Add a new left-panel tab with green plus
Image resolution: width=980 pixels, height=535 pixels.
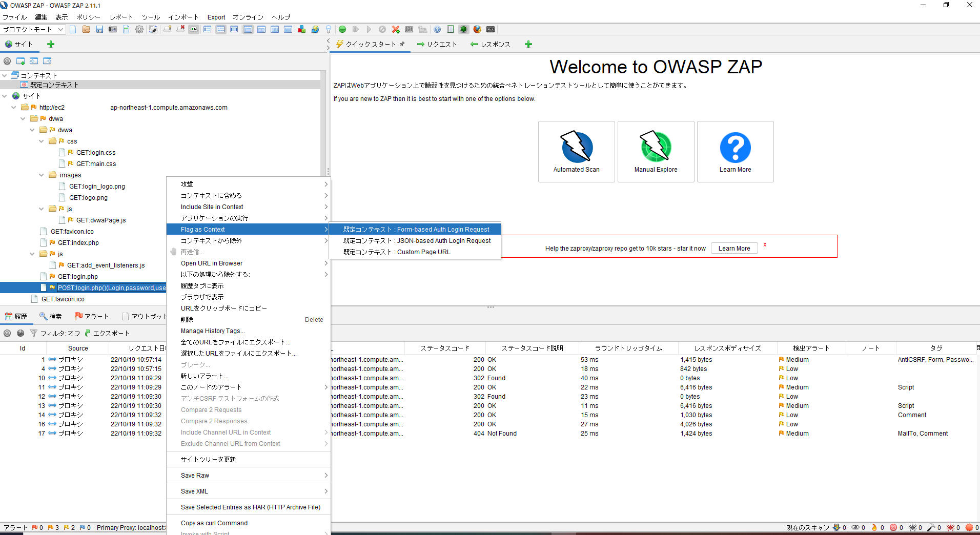tap(51, 44)
